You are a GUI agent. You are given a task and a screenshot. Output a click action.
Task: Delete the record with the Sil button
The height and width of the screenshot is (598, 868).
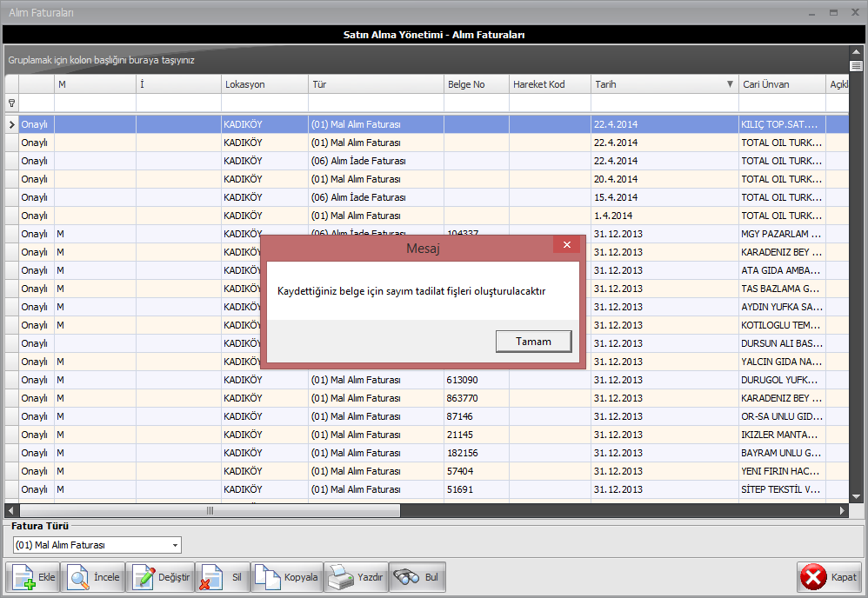tap(223, 577)
